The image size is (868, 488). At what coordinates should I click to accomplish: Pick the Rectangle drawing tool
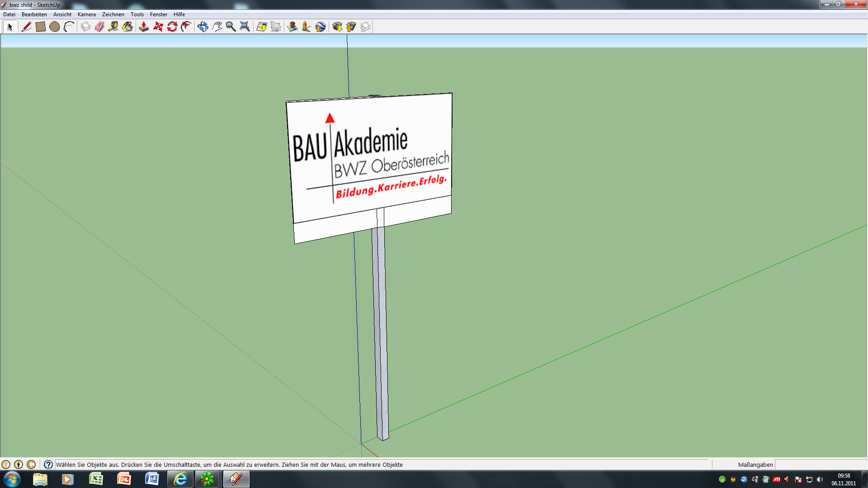[41, 27]
